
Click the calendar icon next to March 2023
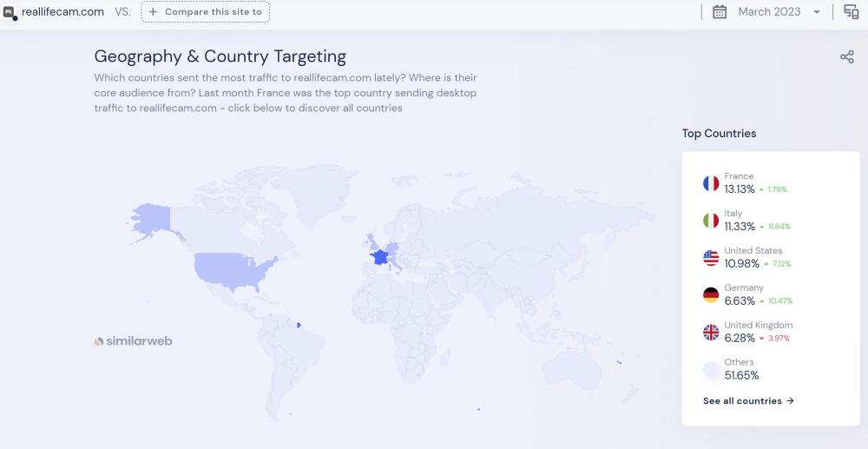(720, 12)
